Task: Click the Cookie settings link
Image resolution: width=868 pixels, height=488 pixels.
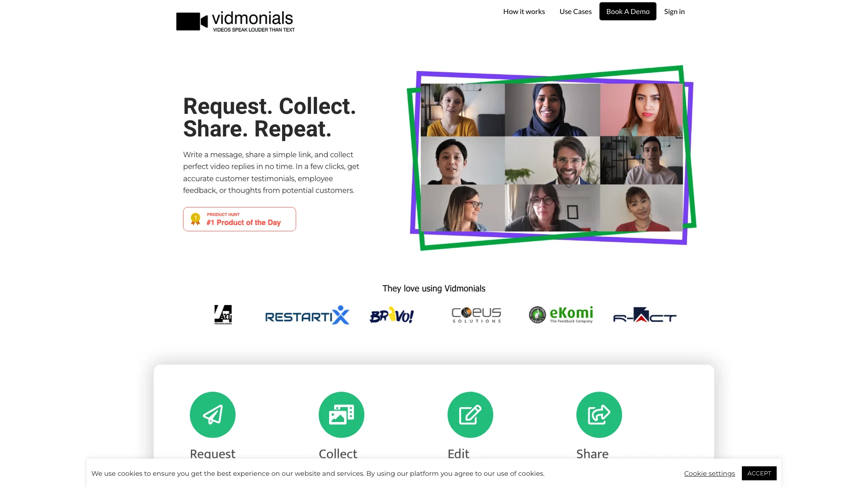Action: [x=709, y=473]
